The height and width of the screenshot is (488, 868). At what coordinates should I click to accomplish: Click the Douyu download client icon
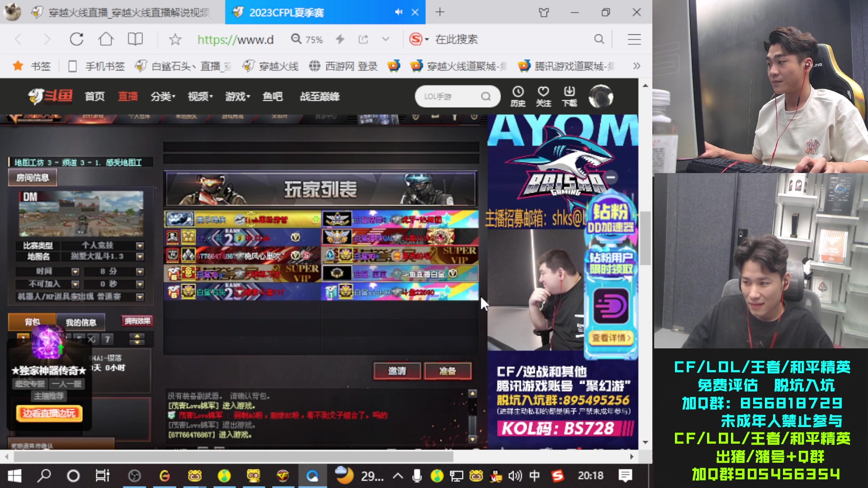569,96
